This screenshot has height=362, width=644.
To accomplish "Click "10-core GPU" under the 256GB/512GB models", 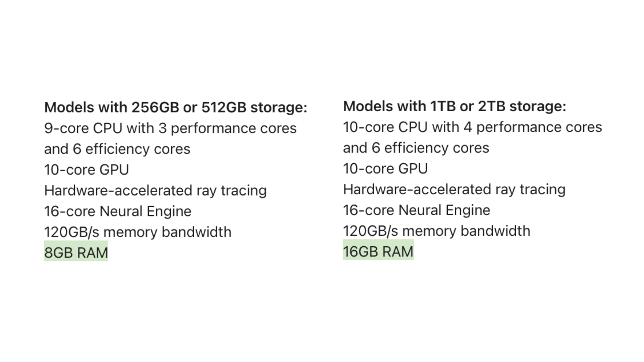I will (x=87, y=170).
